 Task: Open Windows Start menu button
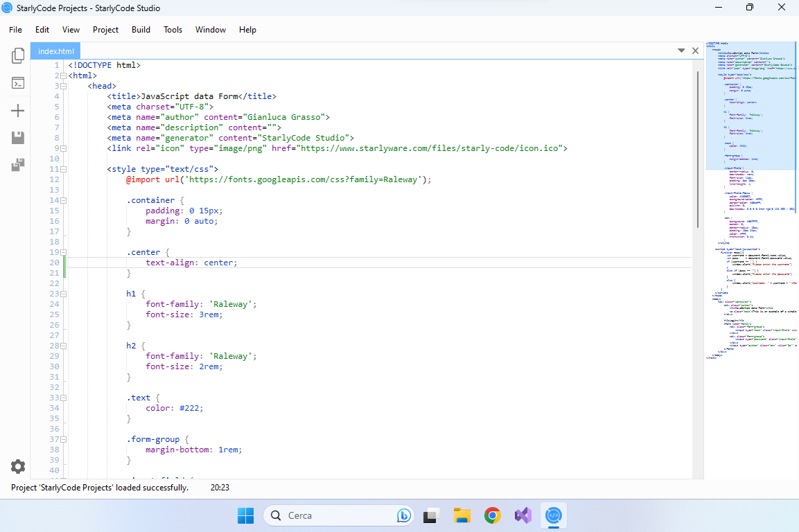[x=245, y=515]
